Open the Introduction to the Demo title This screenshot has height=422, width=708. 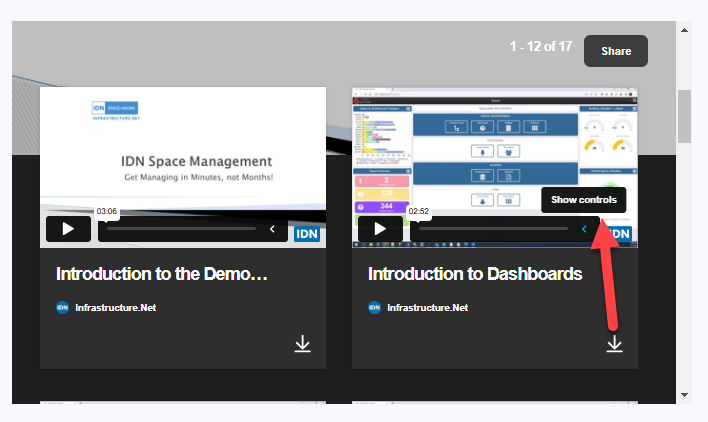(162, 274)
